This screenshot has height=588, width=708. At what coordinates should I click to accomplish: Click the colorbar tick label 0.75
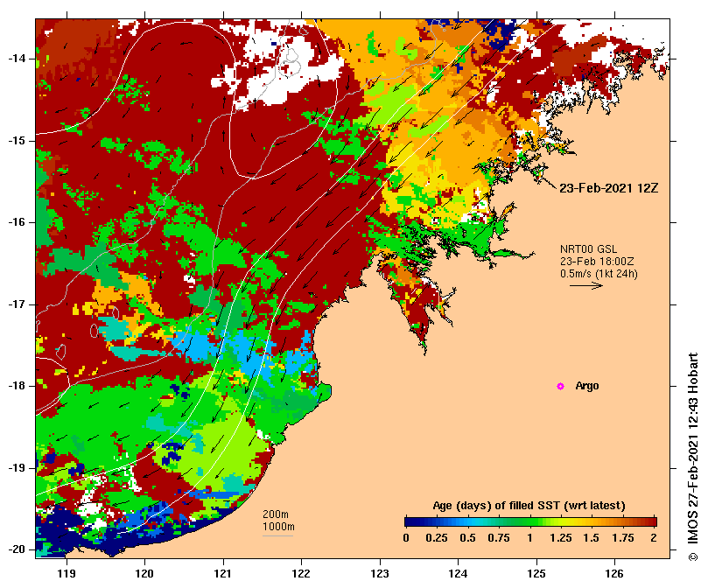click(x=499, y=538)
